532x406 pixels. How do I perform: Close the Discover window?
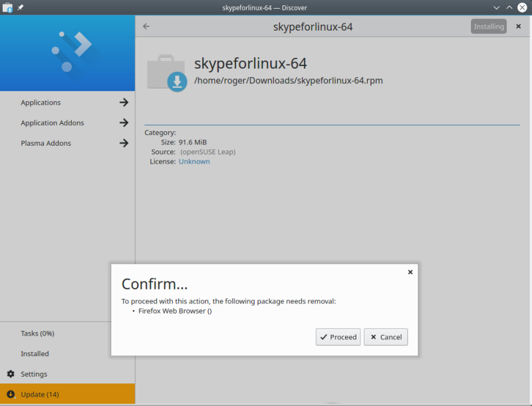click(522, 7)
